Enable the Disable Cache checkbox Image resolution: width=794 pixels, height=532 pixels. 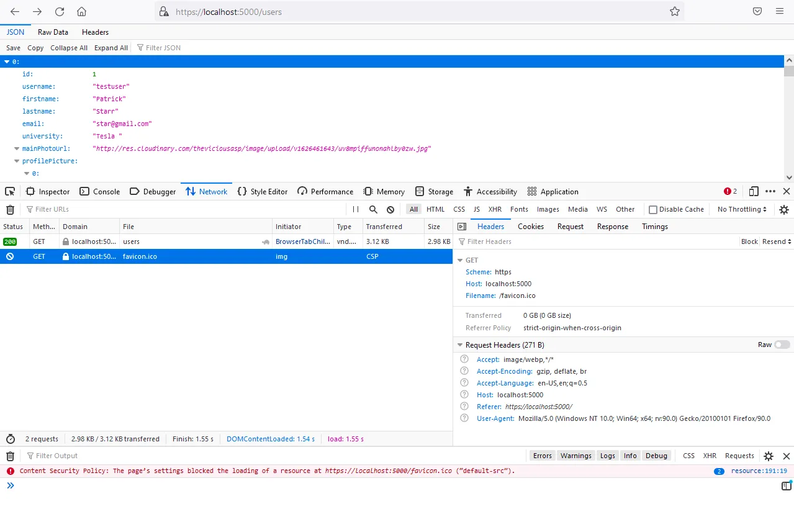tap(653, 210)
